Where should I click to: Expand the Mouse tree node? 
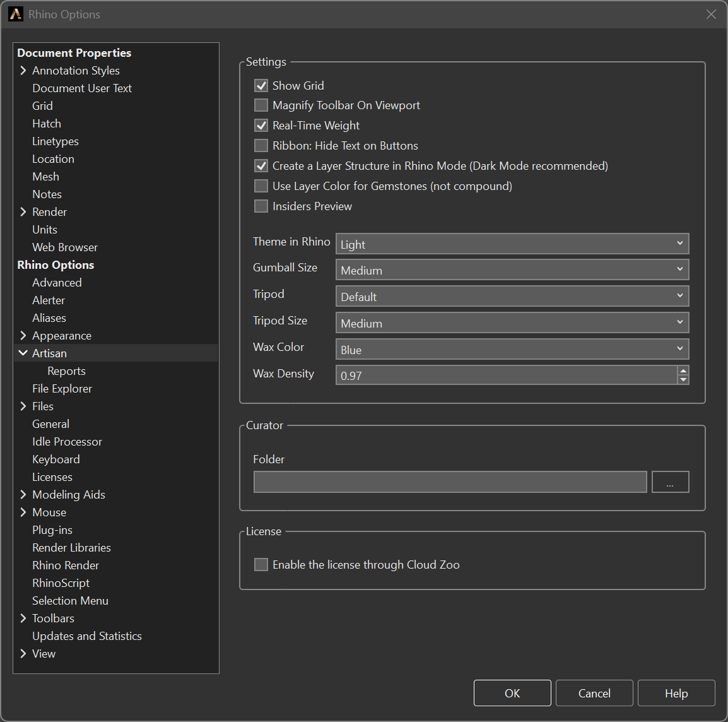pos(23,512)
